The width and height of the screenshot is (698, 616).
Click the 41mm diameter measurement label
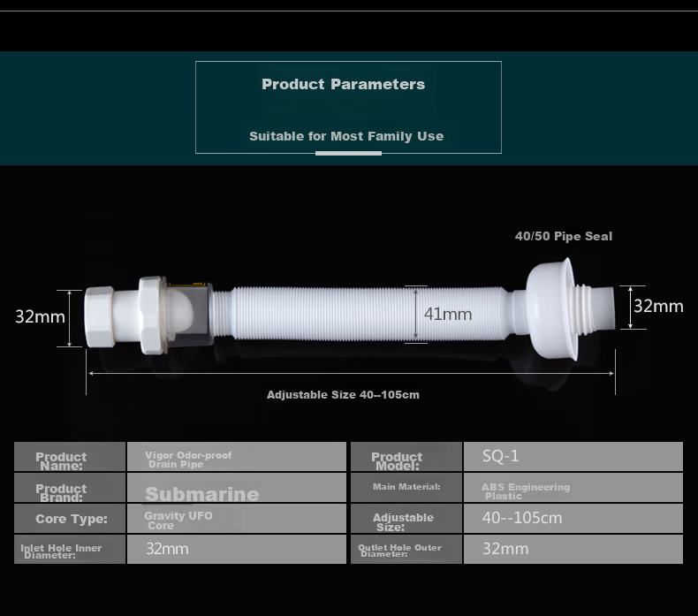click(448, 314)
